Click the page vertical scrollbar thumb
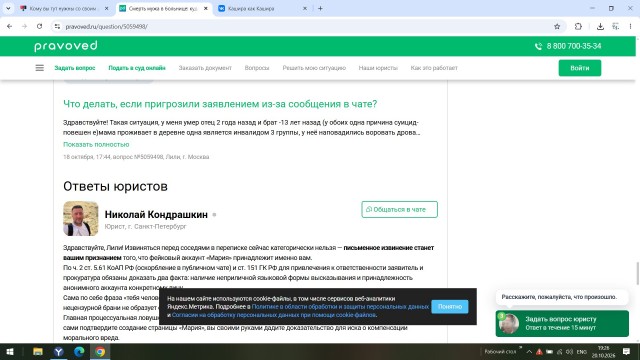The image size is (640, 360). tap(638, 273)
